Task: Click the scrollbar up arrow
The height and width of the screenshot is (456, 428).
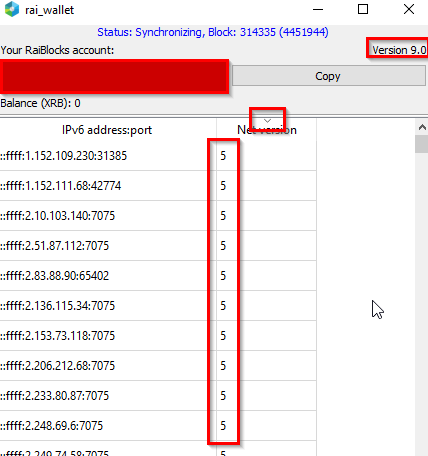Action: click(422, 127)
